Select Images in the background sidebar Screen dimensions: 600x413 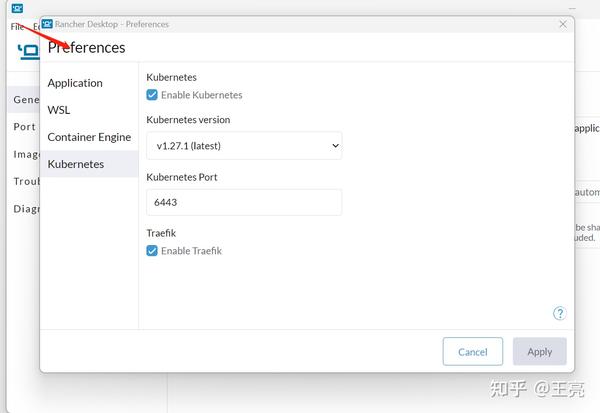click(26, 154)
